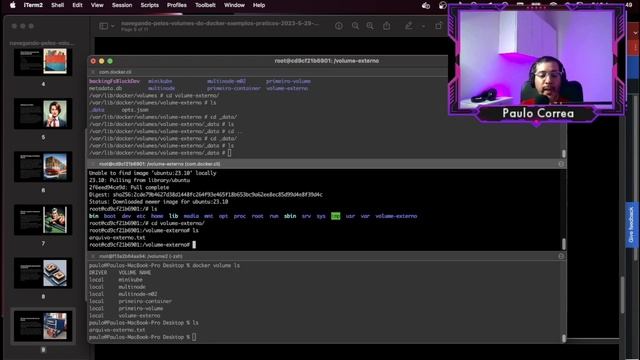Click proc in the middle pane ls output
The width and height of the screenshot is (640, 360).
click(x=240, y=216)
